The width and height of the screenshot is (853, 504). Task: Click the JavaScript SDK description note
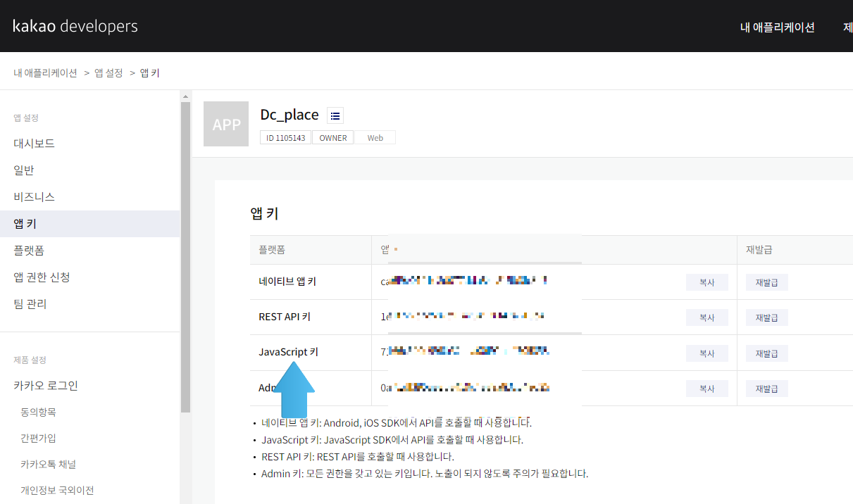[x=392, y=440]
